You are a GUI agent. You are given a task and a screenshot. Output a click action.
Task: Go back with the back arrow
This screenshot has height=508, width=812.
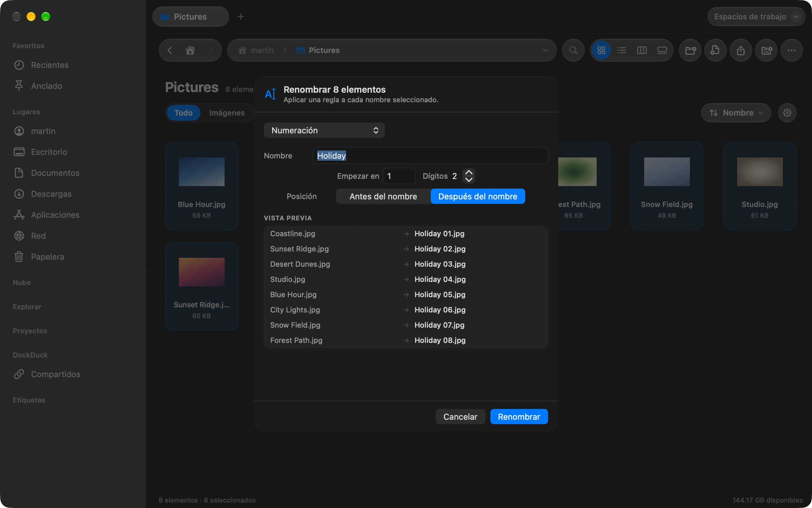[x=170, y=50]
